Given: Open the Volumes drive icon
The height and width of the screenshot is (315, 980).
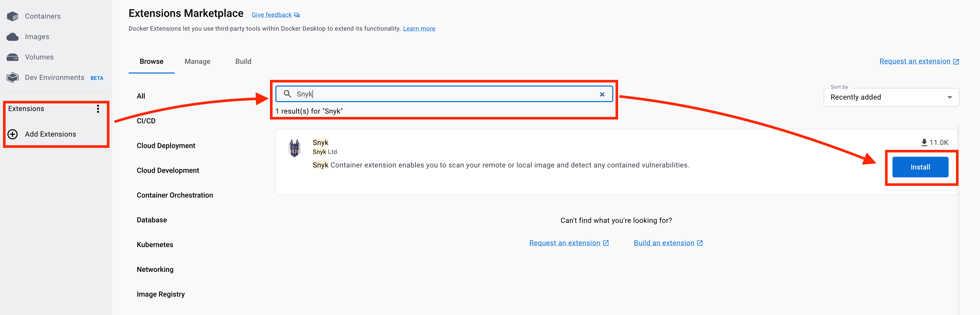Looking at the screenshot, I should pos(13,57).
